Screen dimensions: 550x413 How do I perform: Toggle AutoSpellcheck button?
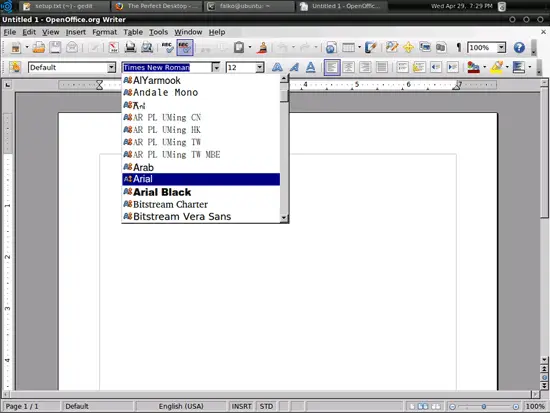185,47
